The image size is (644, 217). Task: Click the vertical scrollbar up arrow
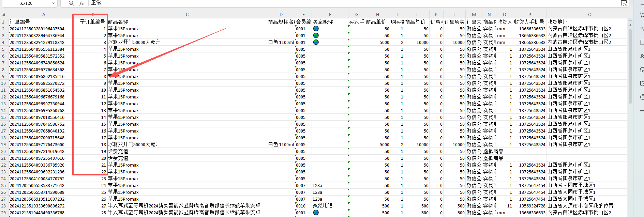pyautogui.click(x=630, y=25)
